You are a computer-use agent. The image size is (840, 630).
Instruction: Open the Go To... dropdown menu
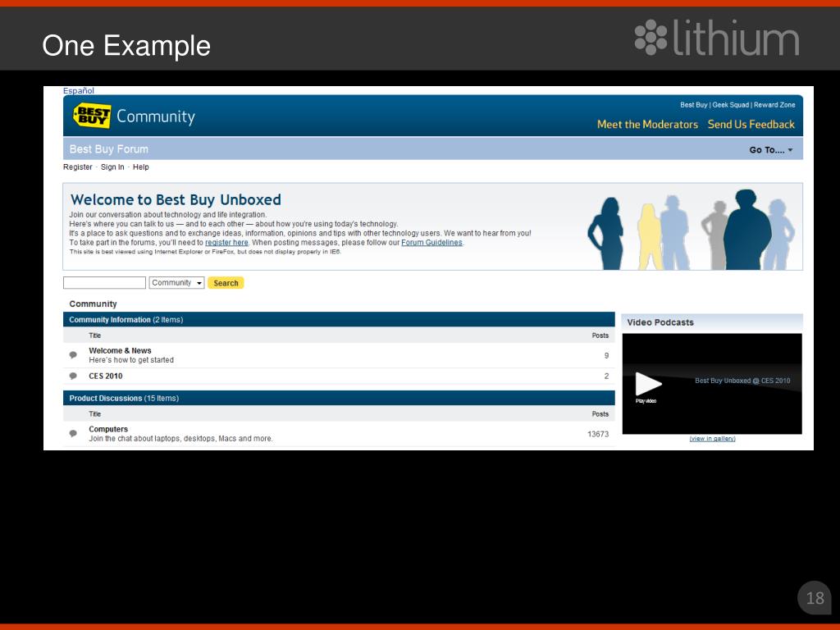click(x=771, y=150)
